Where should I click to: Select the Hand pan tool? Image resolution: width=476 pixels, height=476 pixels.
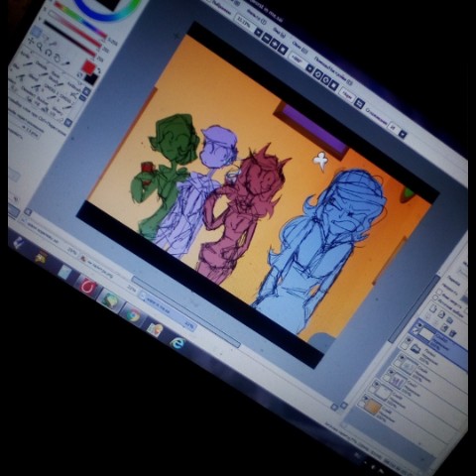coord(58,58)
